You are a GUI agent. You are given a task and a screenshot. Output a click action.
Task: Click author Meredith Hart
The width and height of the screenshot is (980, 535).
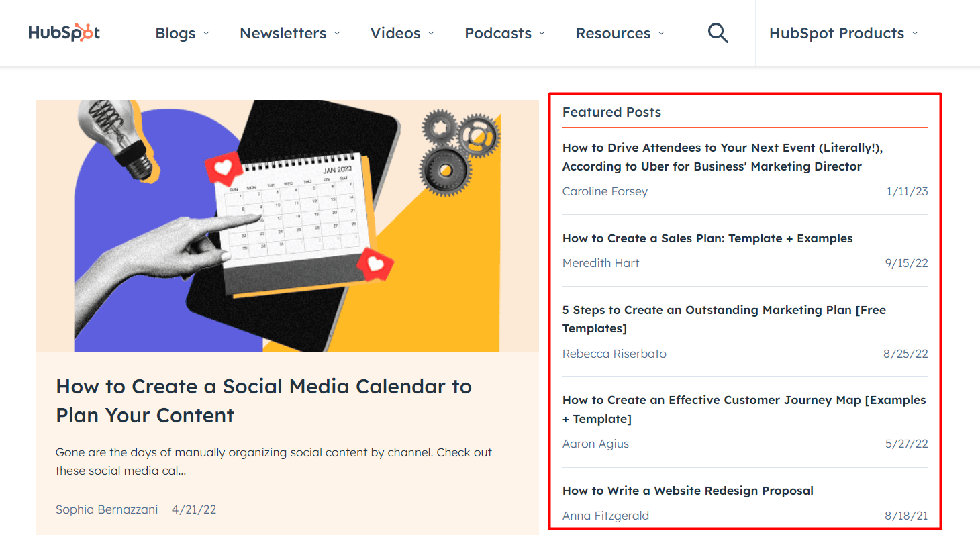(x=601, y=263)
